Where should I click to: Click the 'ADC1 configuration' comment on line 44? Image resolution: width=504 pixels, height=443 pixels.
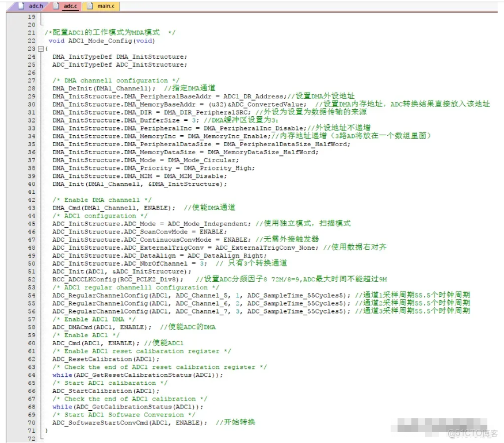100,216
